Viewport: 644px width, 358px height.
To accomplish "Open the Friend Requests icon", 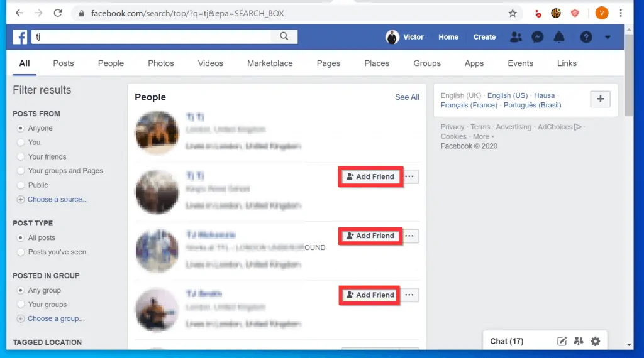I will click(516, 37).
